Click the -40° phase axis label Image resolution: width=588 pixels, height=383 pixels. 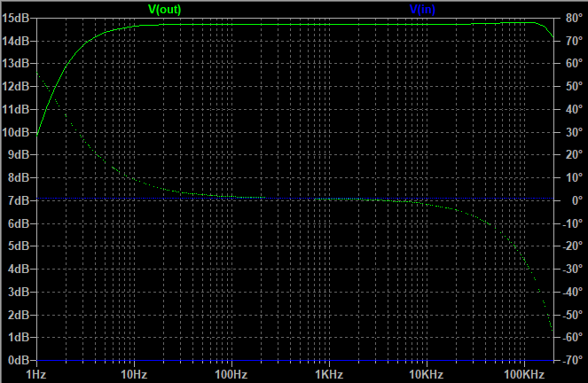pyautogui.click(x=572, y=292)
